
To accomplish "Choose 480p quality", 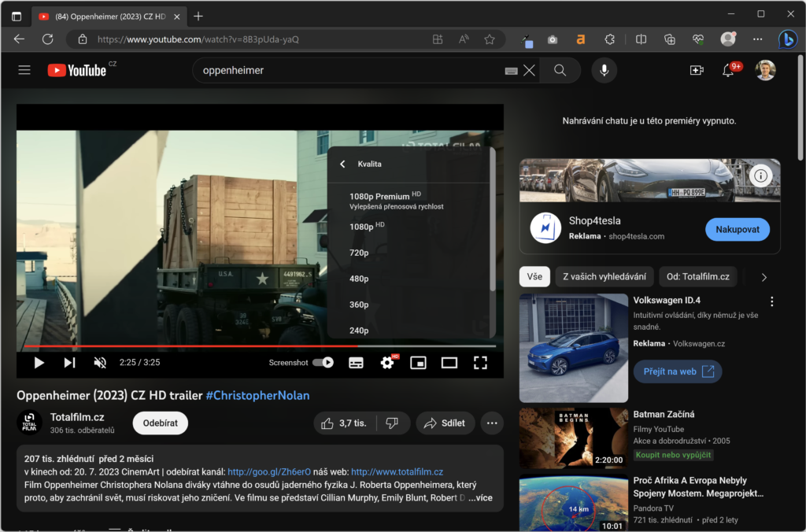I will pos(409,279).
